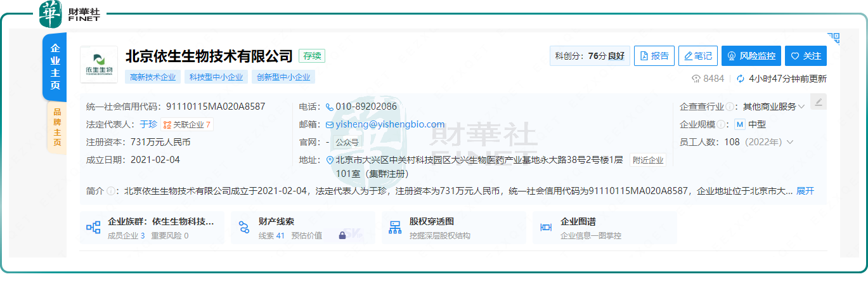Click the 中型 enterprise scale value
The image size is (868, 286).
pyautogui.click(x=757, y=124)
